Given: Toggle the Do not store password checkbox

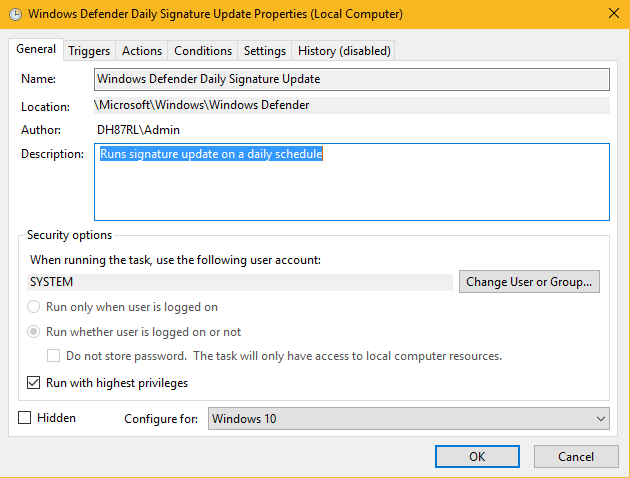Looking at the screenshot, I should (53, 356).
